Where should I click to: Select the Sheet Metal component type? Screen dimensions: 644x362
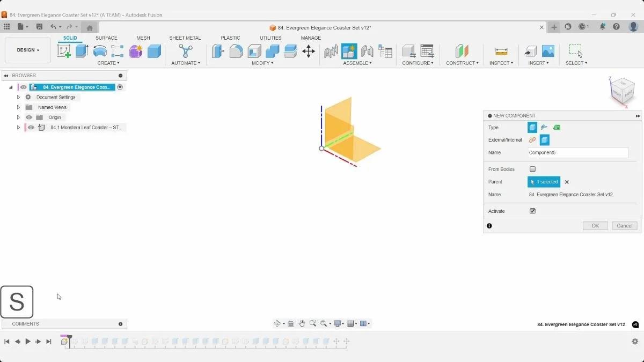(544, 128)
